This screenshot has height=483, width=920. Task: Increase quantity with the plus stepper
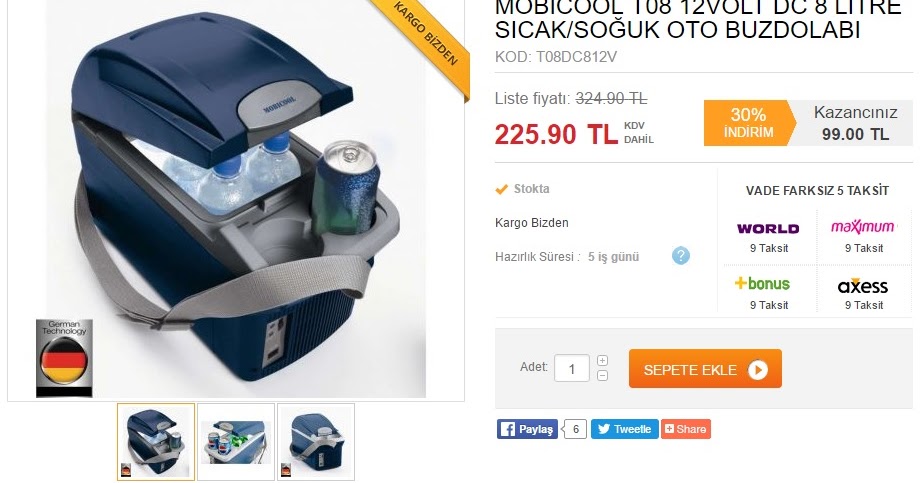pos(602,360)
